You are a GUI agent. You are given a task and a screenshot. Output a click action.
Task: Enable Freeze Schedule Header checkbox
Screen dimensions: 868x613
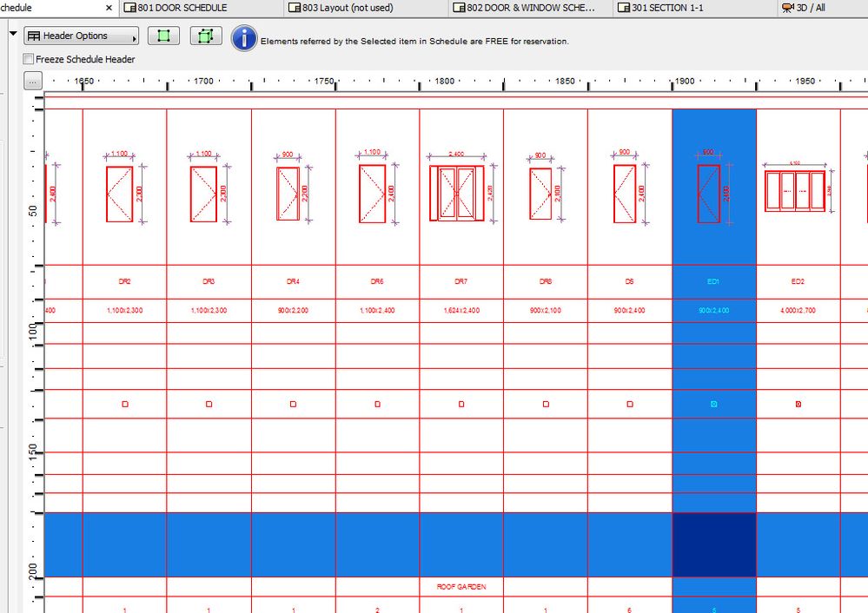[28, 59]
